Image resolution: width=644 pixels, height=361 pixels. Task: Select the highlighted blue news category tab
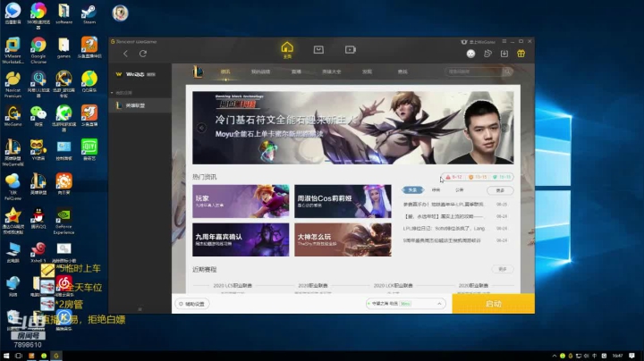coord(412,190)
